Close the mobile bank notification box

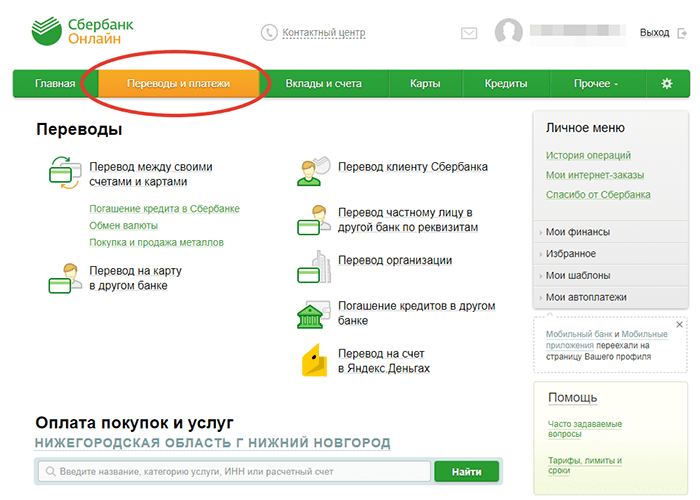coord(679,325)
